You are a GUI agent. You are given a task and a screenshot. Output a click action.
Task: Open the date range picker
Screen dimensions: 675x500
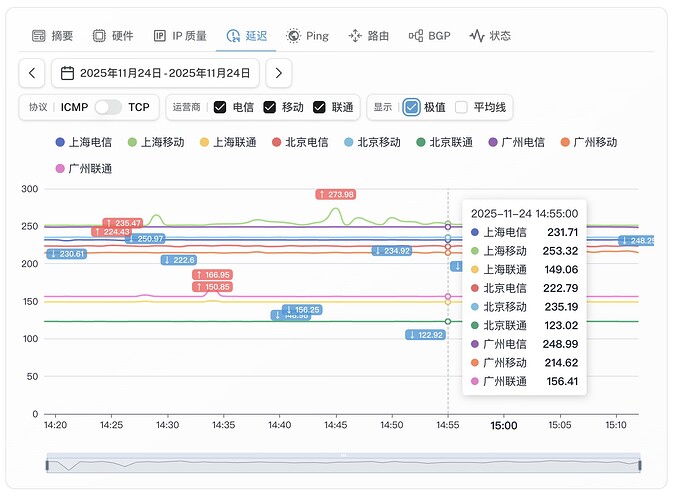click(155, 73)
